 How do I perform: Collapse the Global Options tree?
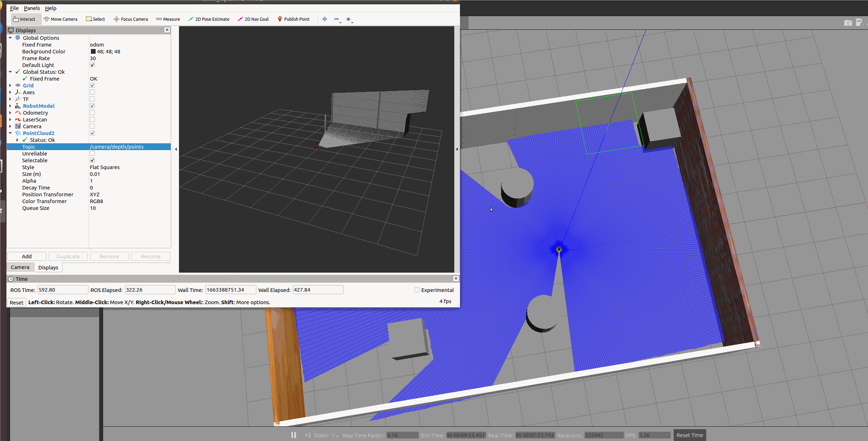click(10, 38)
